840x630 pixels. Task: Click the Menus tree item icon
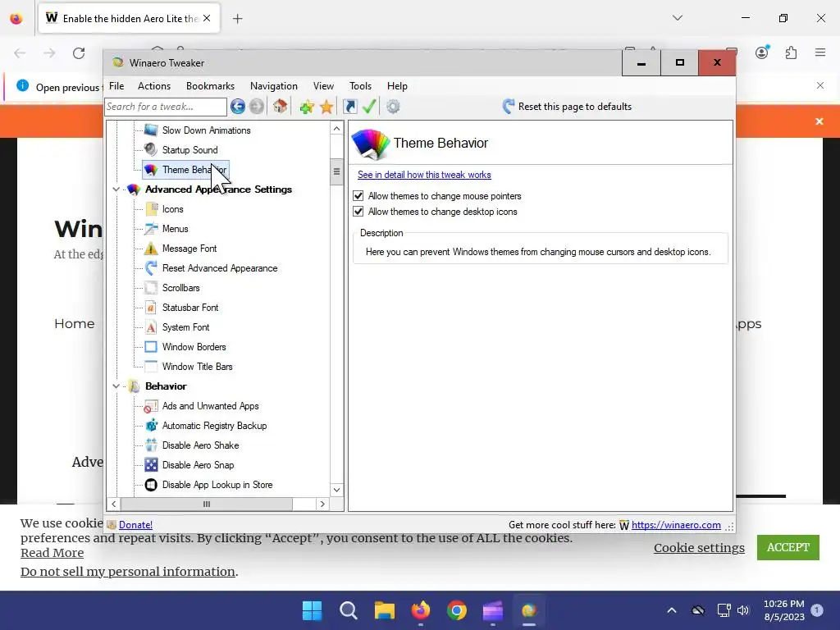click(x=151, y=229)
